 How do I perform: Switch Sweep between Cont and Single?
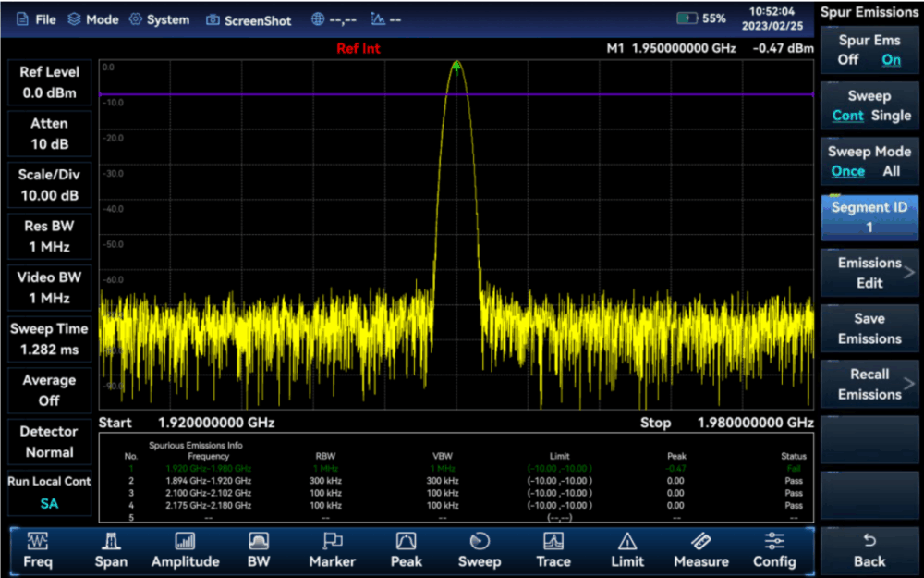pyautogui.click(x=869, y=105)
